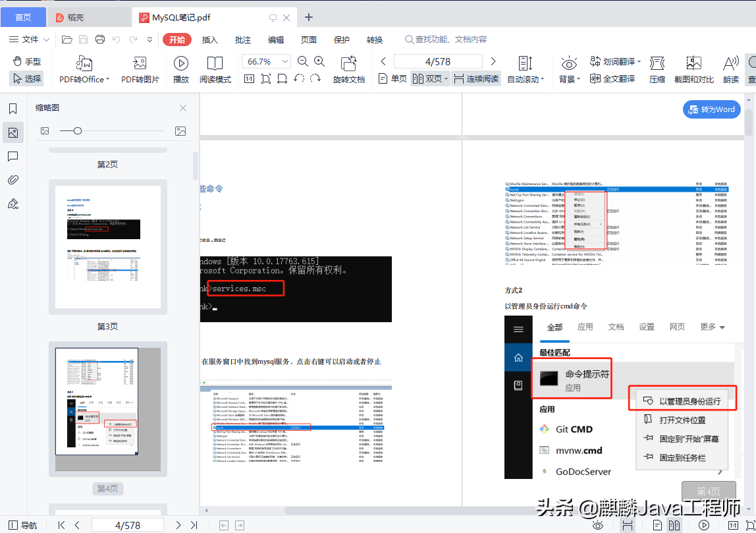Image resolution: width=756 pixels, height=533 pixels.
Task: Open the 开始 ribbon tab
Action: (x=177, y=40)
